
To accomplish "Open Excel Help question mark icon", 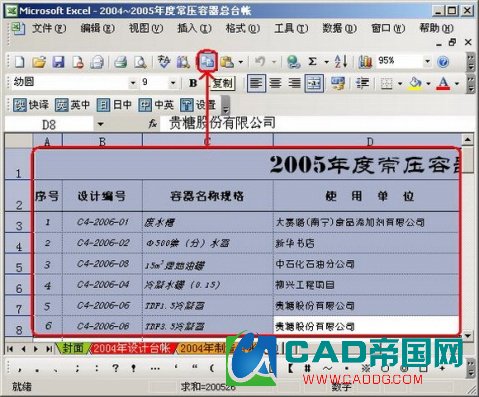I will (x=443, y=62).
